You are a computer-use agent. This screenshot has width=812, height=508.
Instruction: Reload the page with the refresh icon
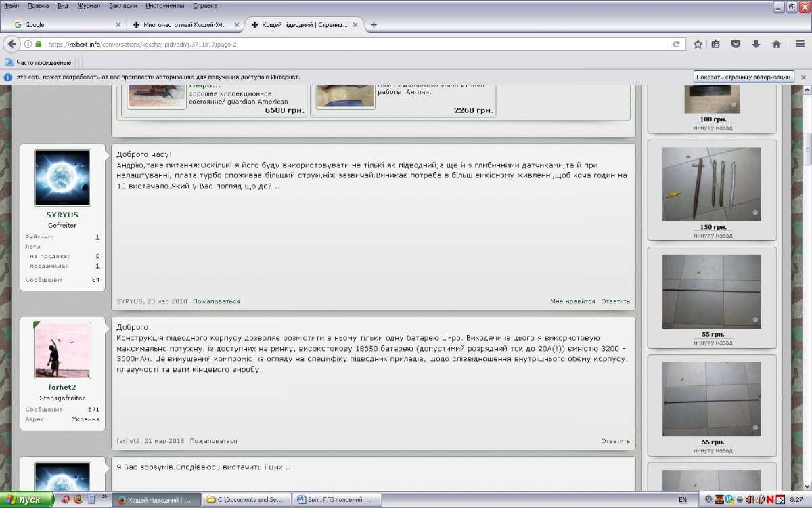coord(675,44)
